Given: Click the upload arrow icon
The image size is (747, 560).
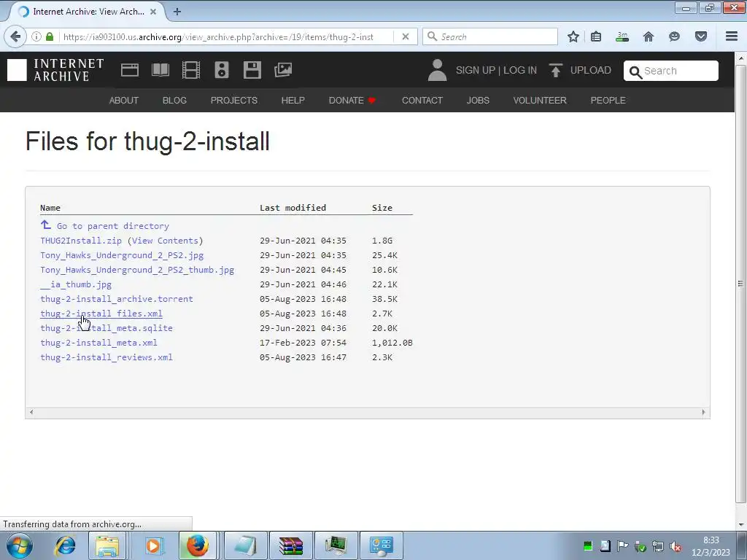Looking at the screenshot, I should pyautogui.click(x=555, y=70).
